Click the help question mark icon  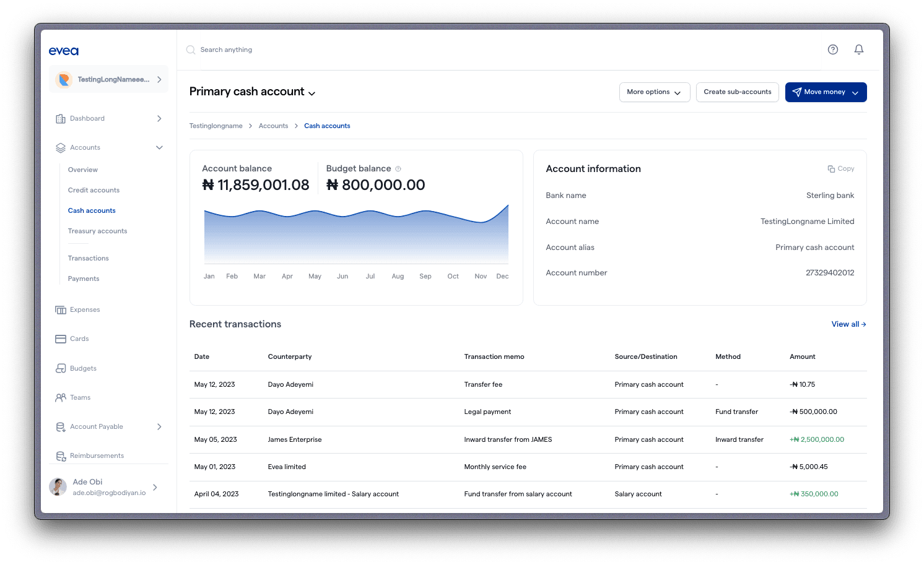pos(832,49)
